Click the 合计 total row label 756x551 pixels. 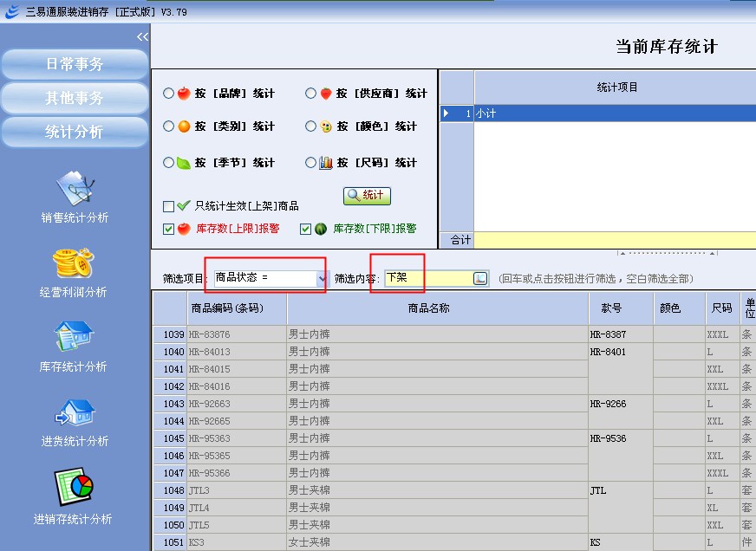pyautogui.click(x=457, y=240)
